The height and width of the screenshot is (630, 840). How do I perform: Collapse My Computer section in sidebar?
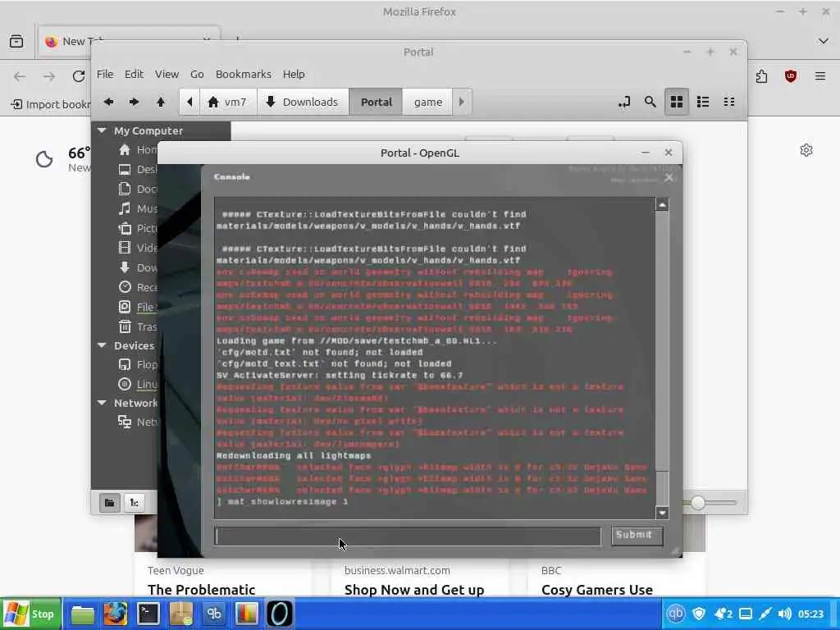coord(102,130)
